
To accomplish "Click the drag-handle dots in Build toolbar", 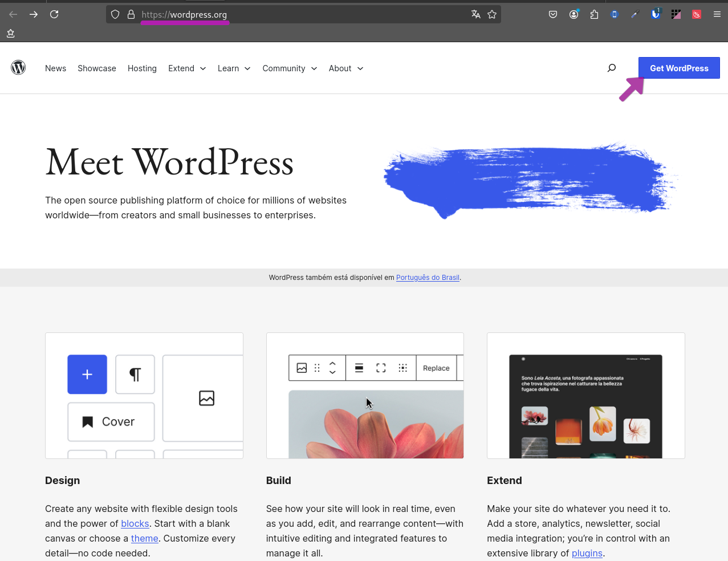I will [317, 368].
